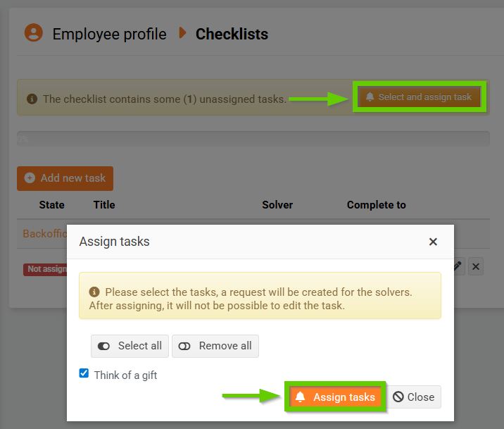Toggle Select all tasks
Viewport: 504px width, 429px height.
click(130, 346)
